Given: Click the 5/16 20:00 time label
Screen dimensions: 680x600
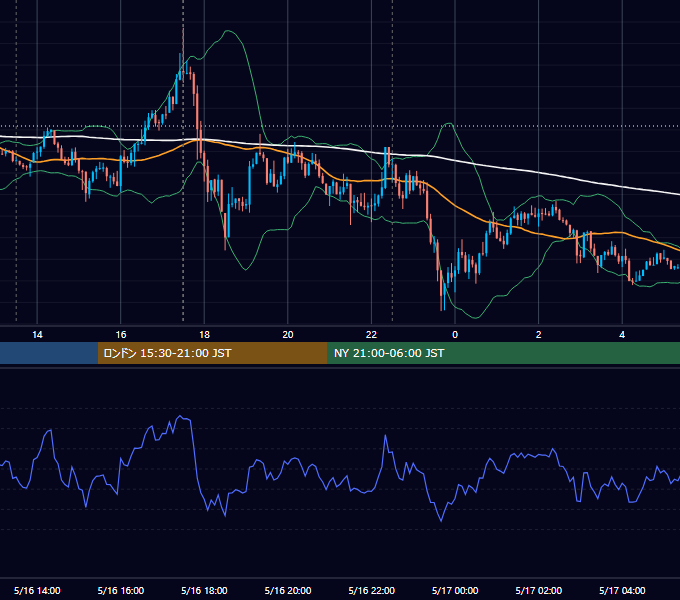Looking at the screenshot, I should tap(288, 590).
